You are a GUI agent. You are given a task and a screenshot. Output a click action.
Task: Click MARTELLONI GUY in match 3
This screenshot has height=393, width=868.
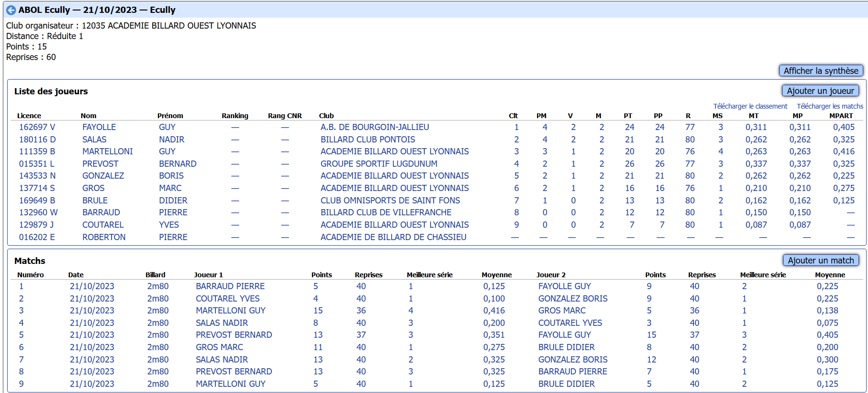pyautogui.click(x=231, y=311)
